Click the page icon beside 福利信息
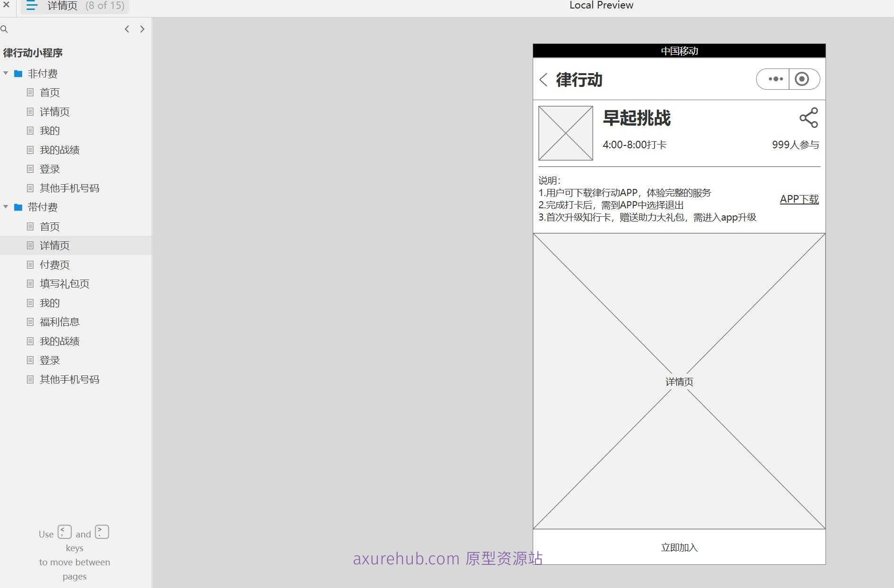894x588 pixels. coord(30,322)
